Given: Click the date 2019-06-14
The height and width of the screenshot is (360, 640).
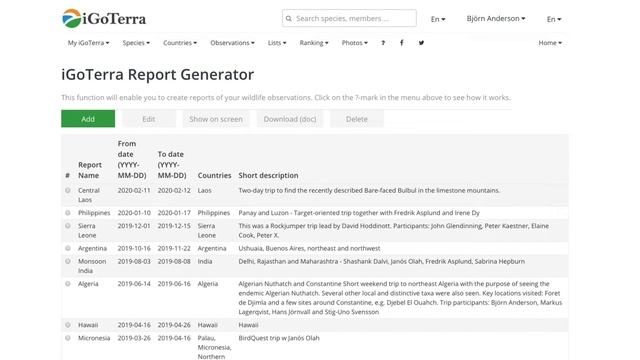Looking at the screenshot, I should pos(134,284).
